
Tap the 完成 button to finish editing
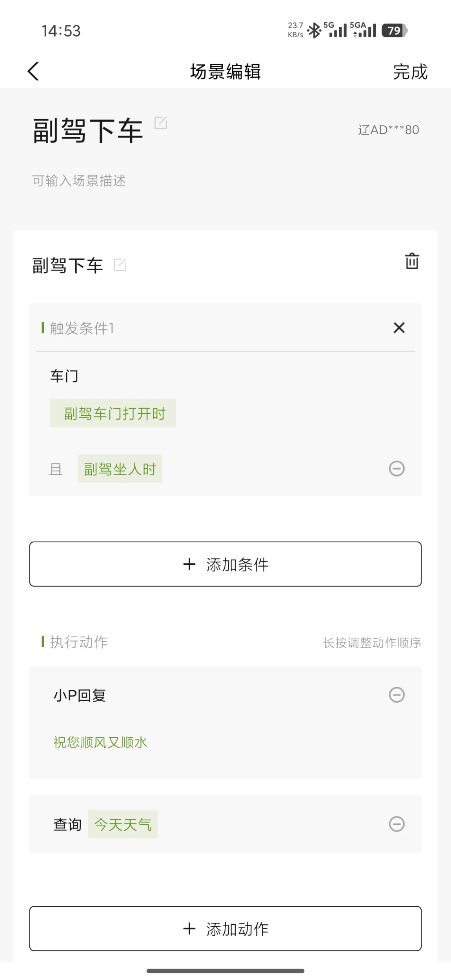coord(410,72)
